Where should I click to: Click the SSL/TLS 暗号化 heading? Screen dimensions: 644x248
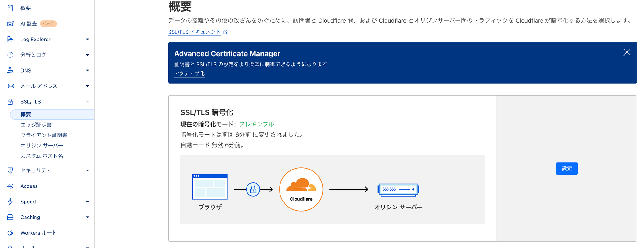[x=207, y=112]
